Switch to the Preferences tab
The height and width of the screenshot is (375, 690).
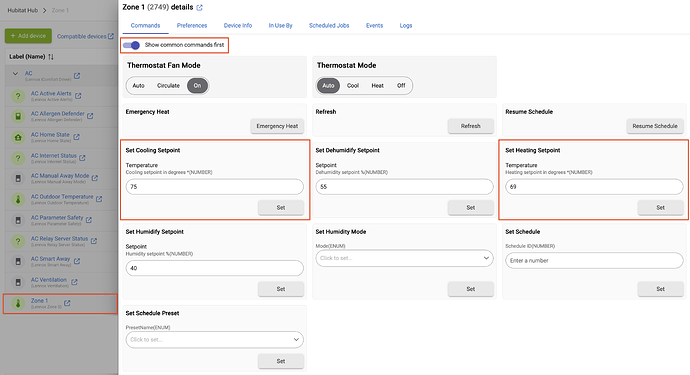[192, 26]
